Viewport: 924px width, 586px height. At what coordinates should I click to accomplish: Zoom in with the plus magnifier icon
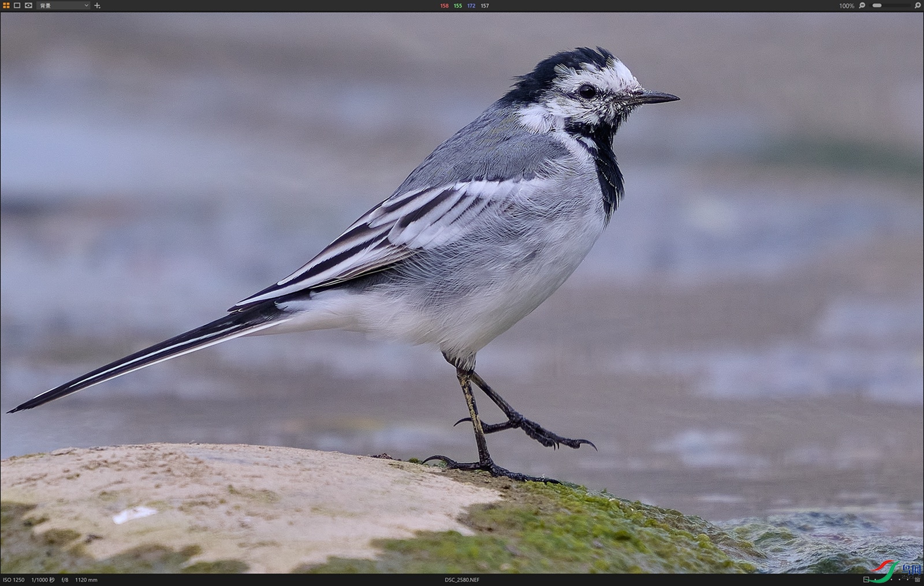918,5
